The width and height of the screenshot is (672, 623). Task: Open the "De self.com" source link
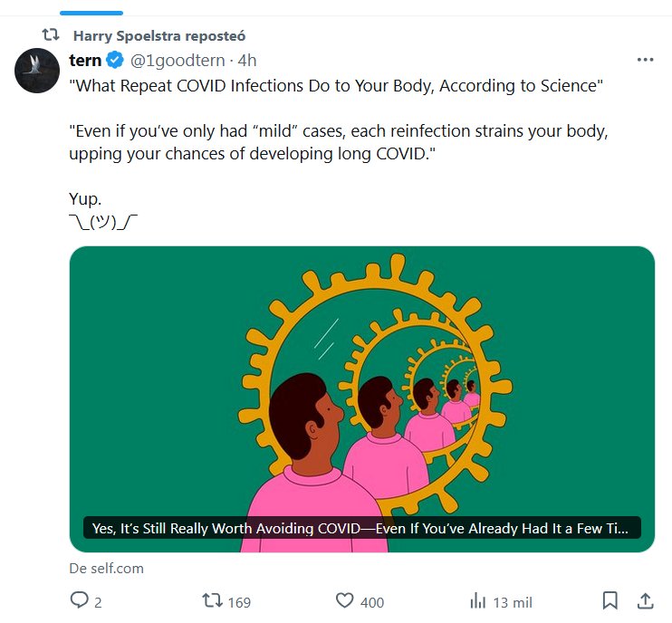coord(106,568)
